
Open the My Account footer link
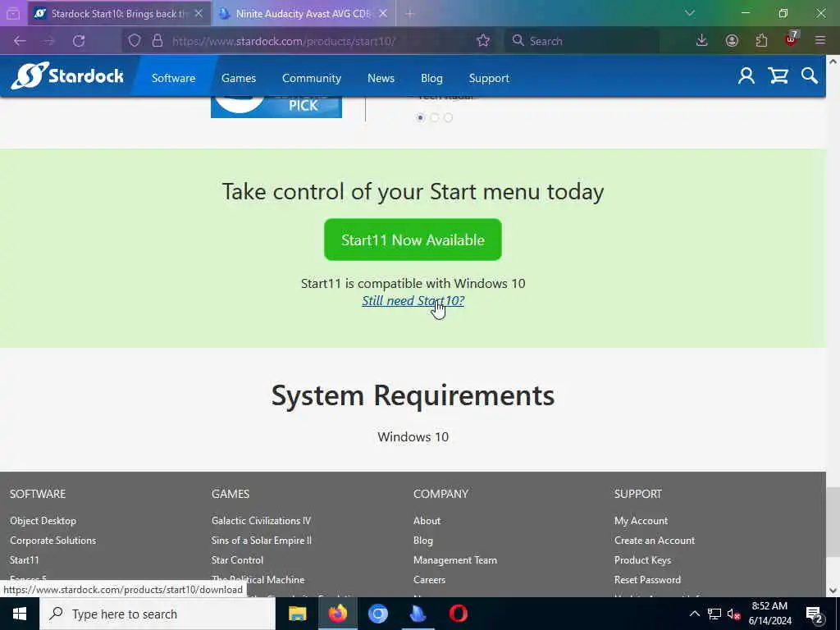[x=641, y=520]
